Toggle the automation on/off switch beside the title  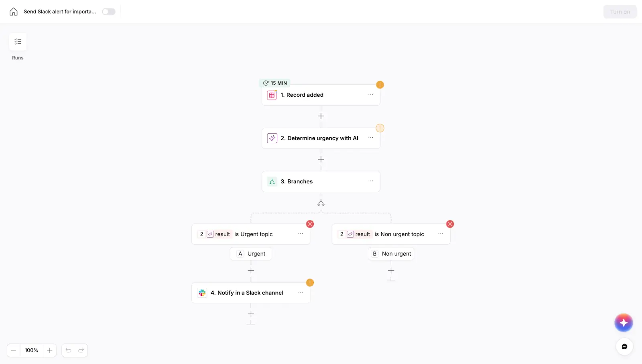point(108,12)
